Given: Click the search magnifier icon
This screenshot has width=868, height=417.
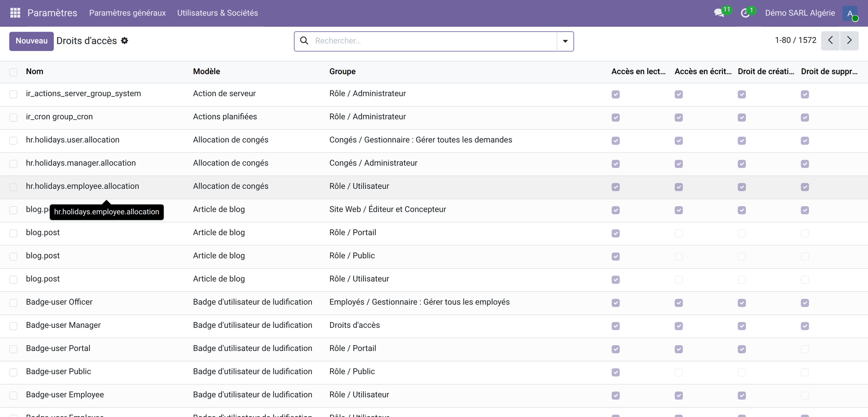Looking at the screenshot, I should (304, 41).
